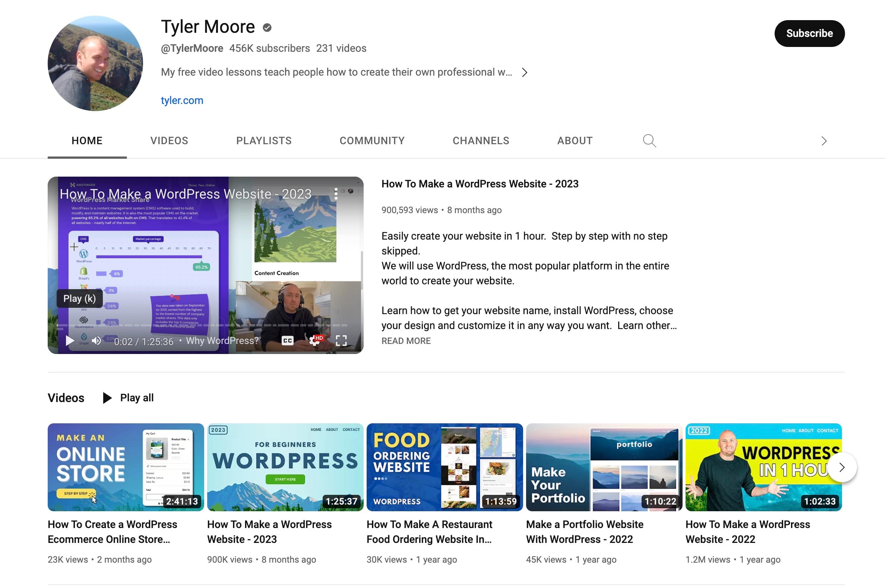
Task: Open the tyler.com website link
Action: tap(182, 100)
